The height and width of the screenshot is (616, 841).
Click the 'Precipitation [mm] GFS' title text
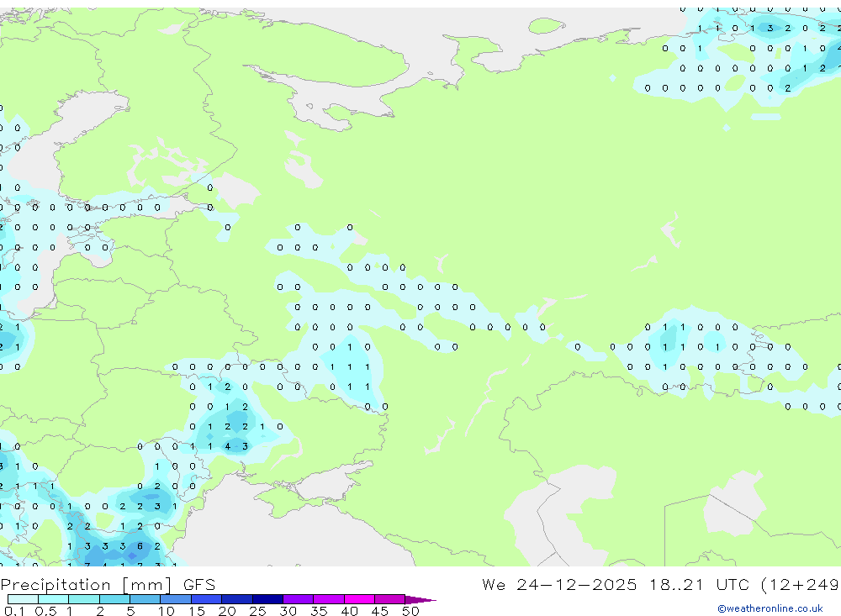pyautogui.click(x=108, y=584)
